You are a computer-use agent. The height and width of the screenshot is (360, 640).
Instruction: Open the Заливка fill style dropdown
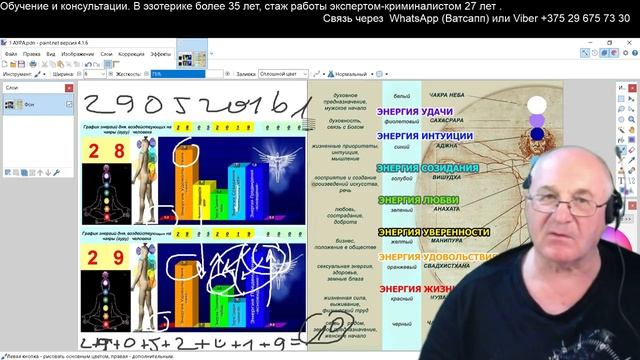click(x=283, y=74)
